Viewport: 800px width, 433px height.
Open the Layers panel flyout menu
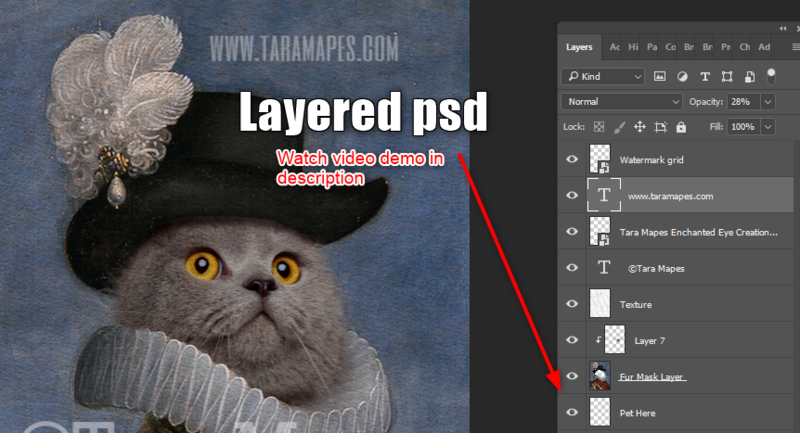click(796, 47)
